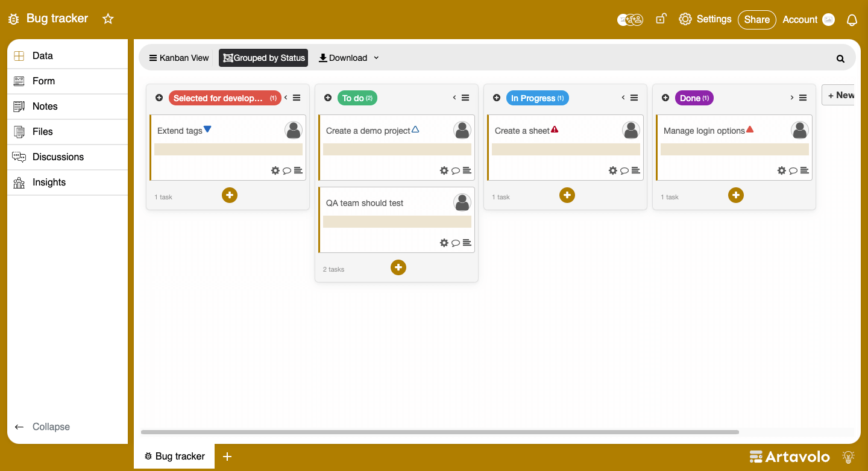Screen dimensions: 868x471
Task: Open Insights in the sidebar
Action: (x=49, y=182)
